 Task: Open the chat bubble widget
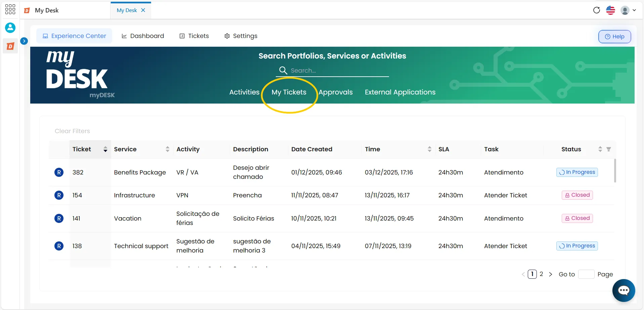[x=624, y=290]
